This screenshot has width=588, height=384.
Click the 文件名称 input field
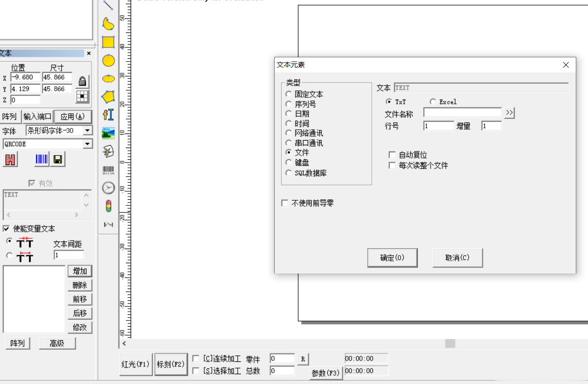coord(463,113)
